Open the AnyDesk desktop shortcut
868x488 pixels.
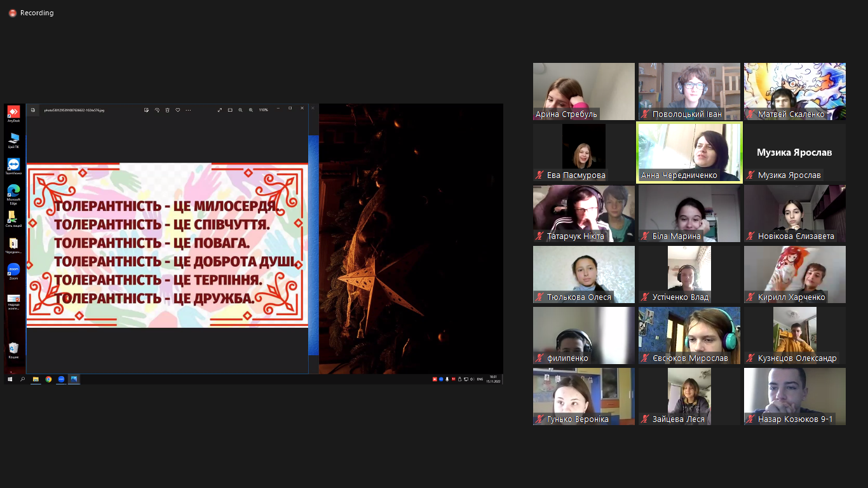pyautogui.click(x=13, y=113)
